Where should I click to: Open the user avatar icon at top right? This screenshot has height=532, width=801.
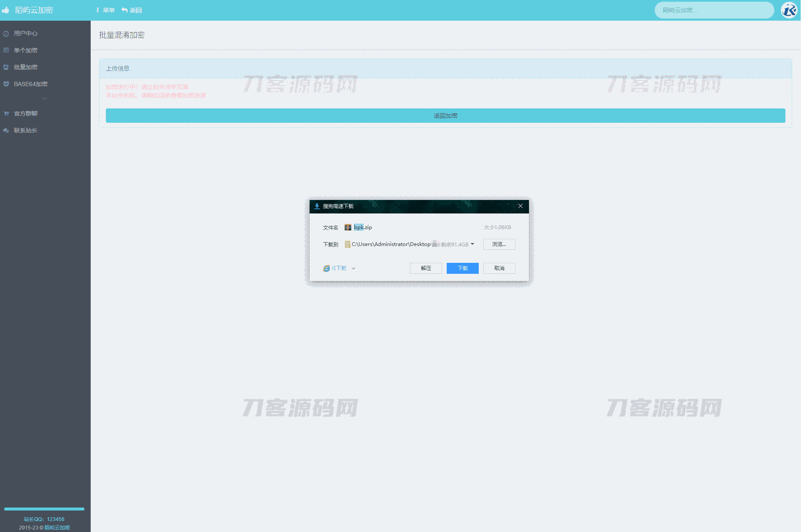point(789,10)
